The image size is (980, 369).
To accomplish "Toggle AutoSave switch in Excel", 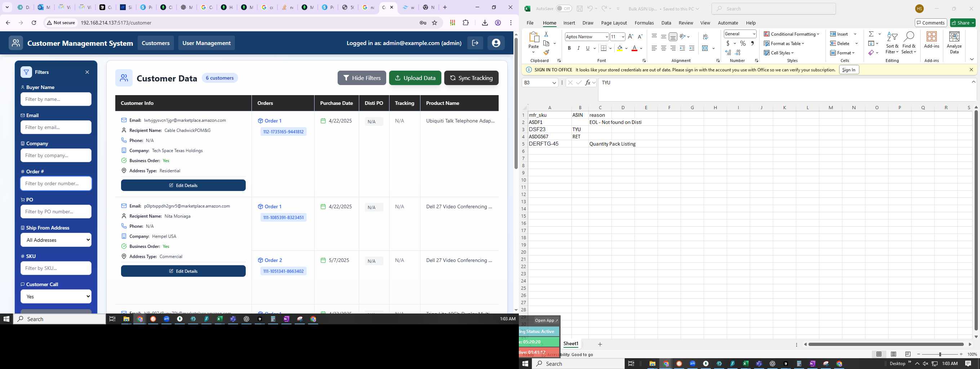I will (x=563, y=9).
